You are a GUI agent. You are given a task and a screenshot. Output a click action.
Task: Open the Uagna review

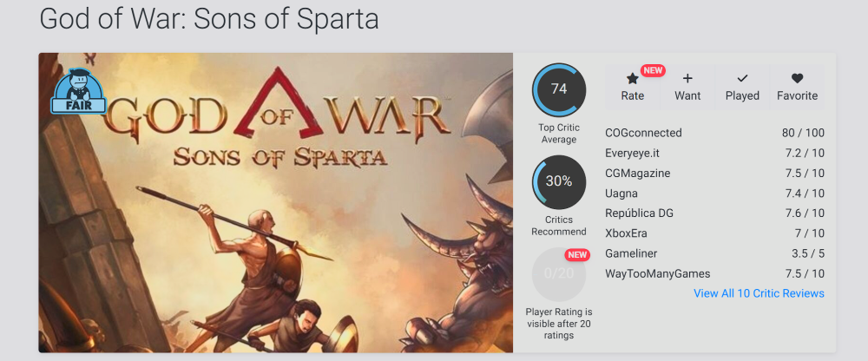point(621,193)
